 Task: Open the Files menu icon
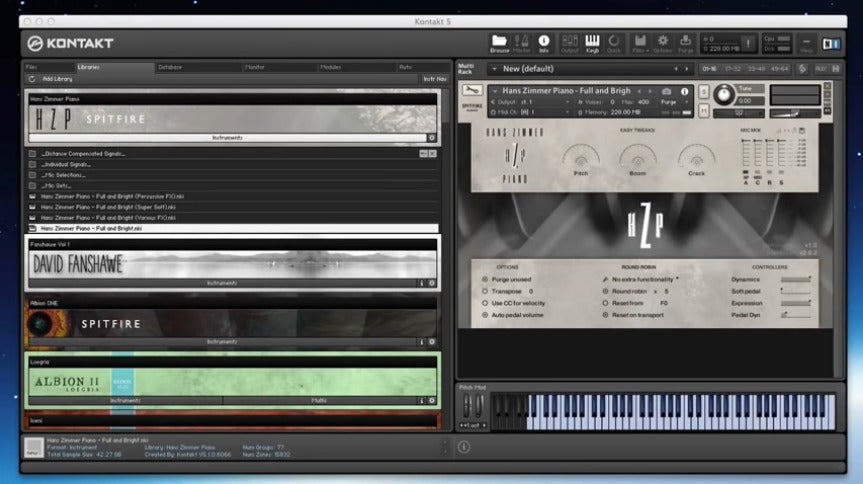click(639, 42)
